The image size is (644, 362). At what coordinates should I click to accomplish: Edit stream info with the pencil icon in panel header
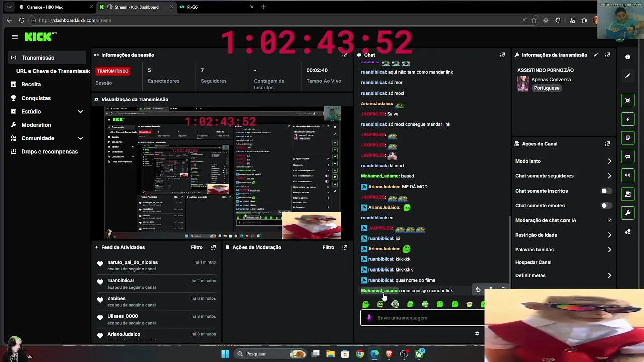click(596, 55)
